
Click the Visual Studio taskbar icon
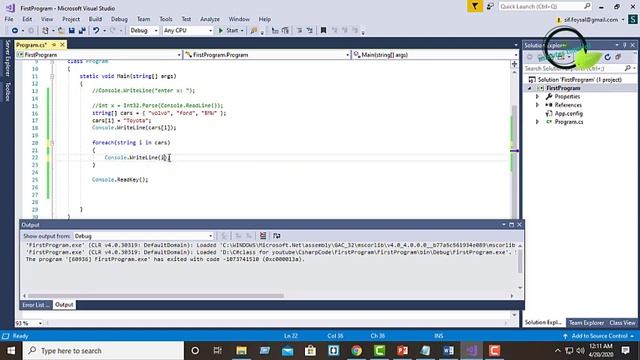tap(471, 351)
